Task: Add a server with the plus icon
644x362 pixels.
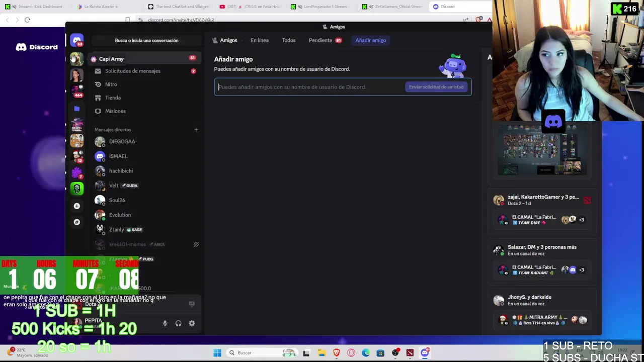Action: (76, 206)
